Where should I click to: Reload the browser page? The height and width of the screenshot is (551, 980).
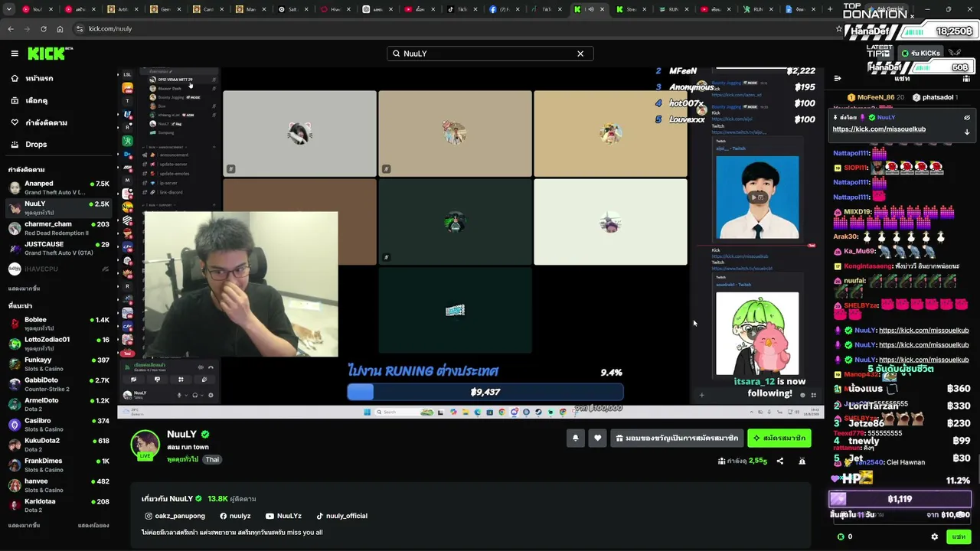tap(43, 29)
